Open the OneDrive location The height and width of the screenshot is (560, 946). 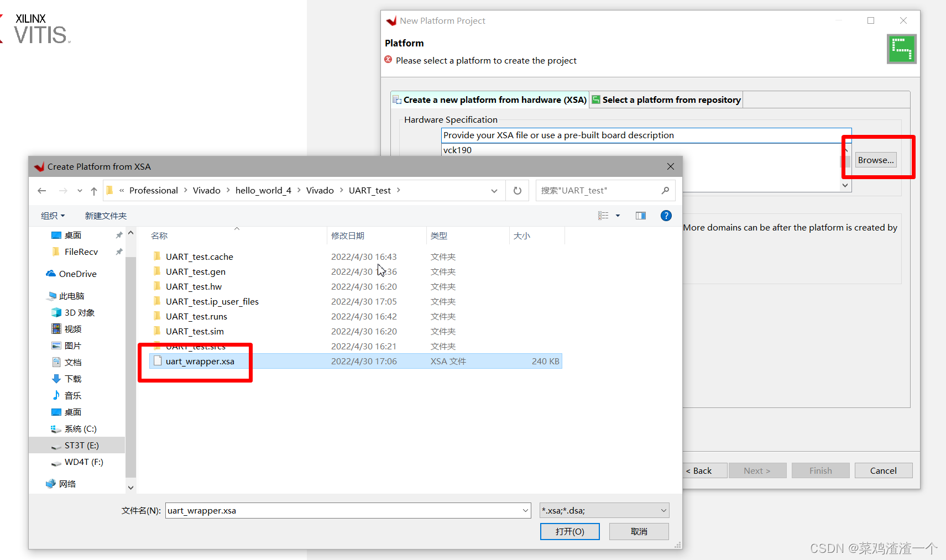77,274
